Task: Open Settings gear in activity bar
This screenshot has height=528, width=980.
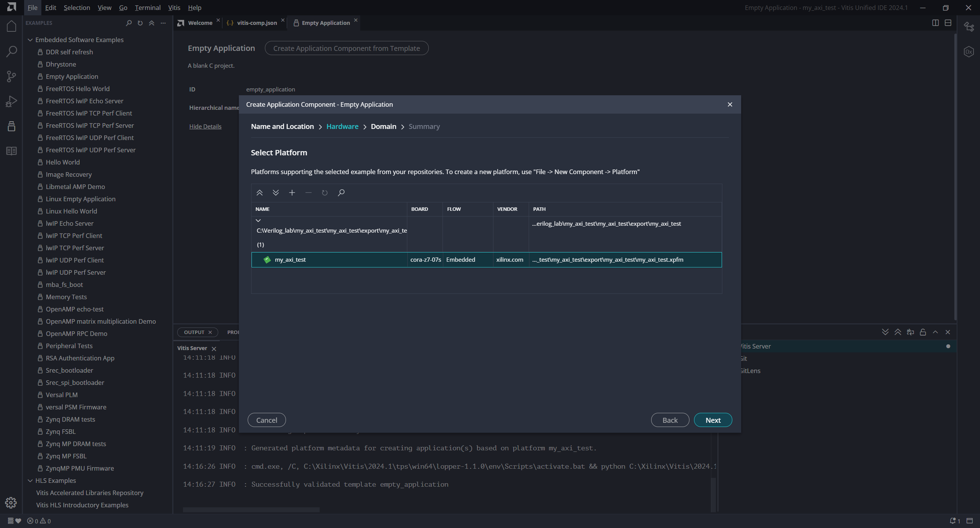Action: point(11,502)
